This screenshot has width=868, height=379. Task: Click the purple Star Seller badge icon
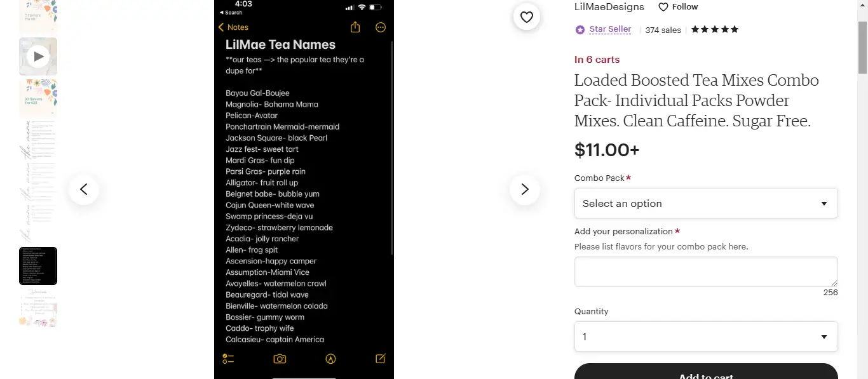[x=580, y=29]
